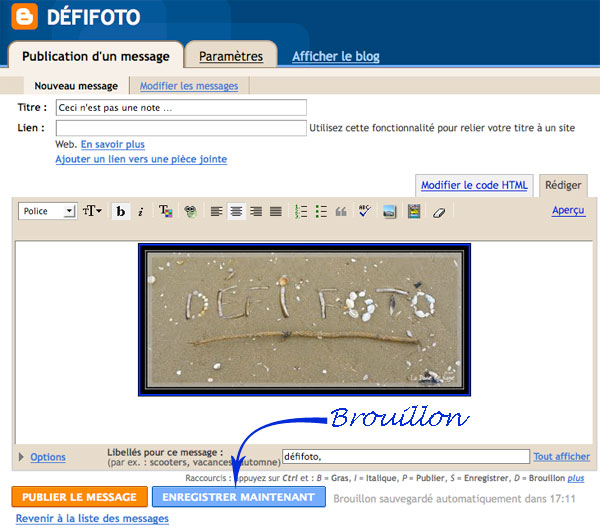This screenshot has width=600, height=532.
Task: Click the Publier le message button
Action: [80, 497]
